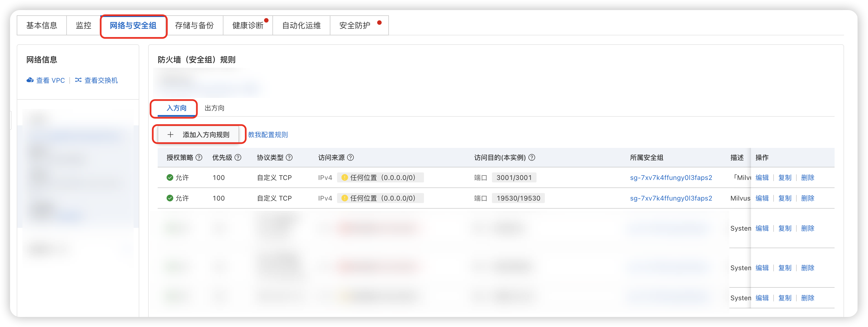
Task: Open the 存储与备份 tab
Action: [194, 25]
